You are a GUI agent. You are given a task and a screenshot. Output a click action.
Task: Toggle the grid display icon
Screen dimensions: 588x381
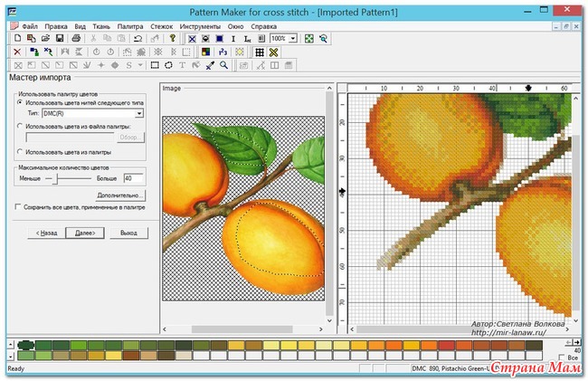click(259, 52)
